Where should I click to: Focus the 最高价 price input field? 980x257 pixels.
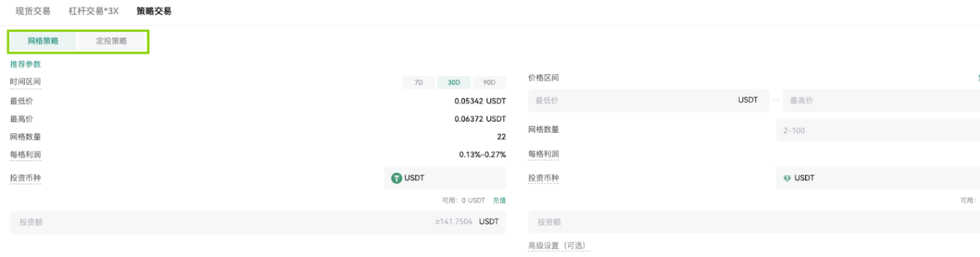point(881,100)
